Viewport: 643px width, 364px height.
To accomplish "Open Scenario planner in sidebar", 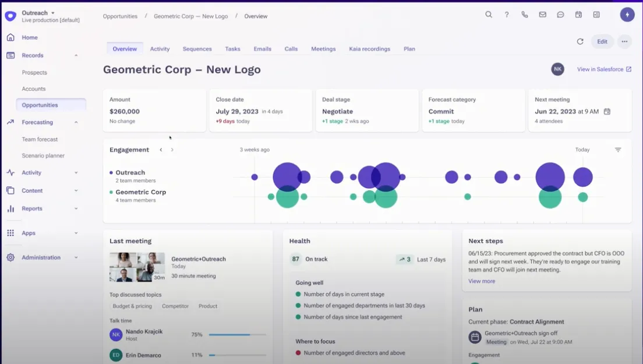I will 43,156.
